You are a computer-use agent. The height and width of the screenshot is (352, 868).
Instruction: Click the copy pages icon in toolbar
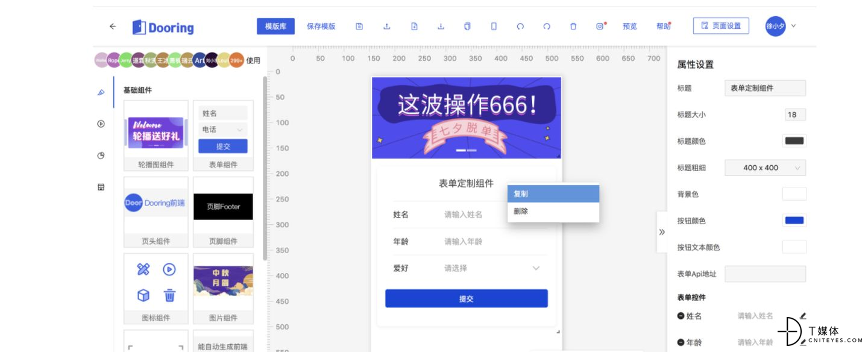click(x=467, y=27)
